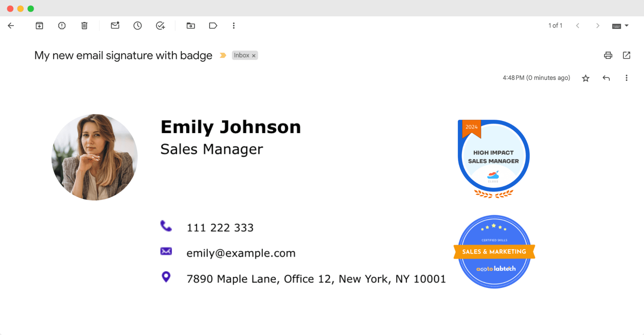Click the 1 of 1 counter
The height and width of the screenshot is (335, 644).
pyautogui.click(x=555, y=25)
